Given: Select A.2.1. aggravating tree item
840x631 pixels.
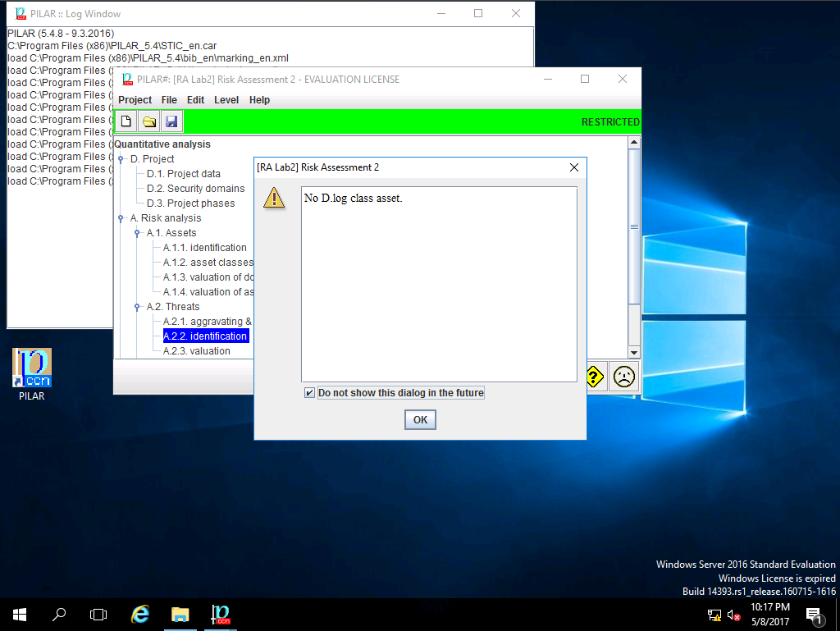Looking at the screenshot, I should [x=208, y=322].
